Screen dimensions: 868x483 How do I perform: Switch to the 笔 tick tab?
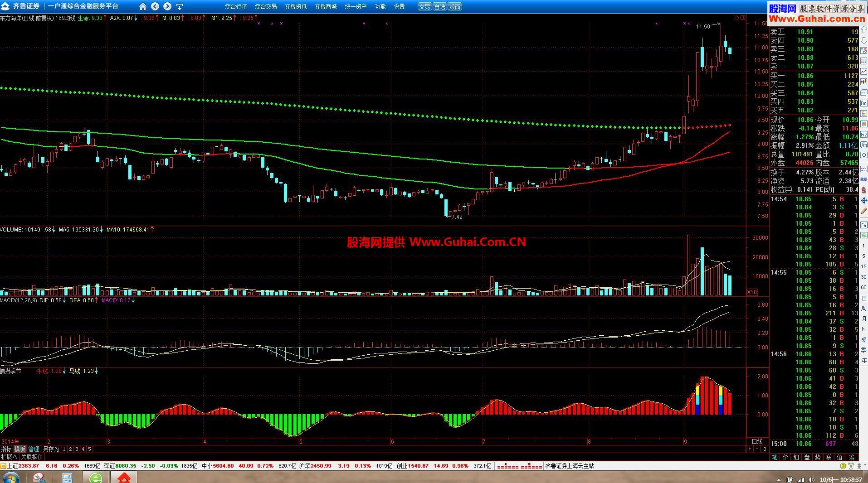pyautogui.click(x=775, y=457)
